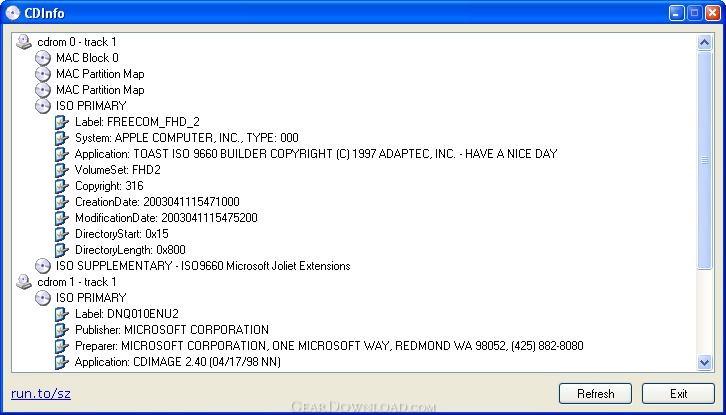Click the cdrom 1 drive icon

click(x=24, y=282)
